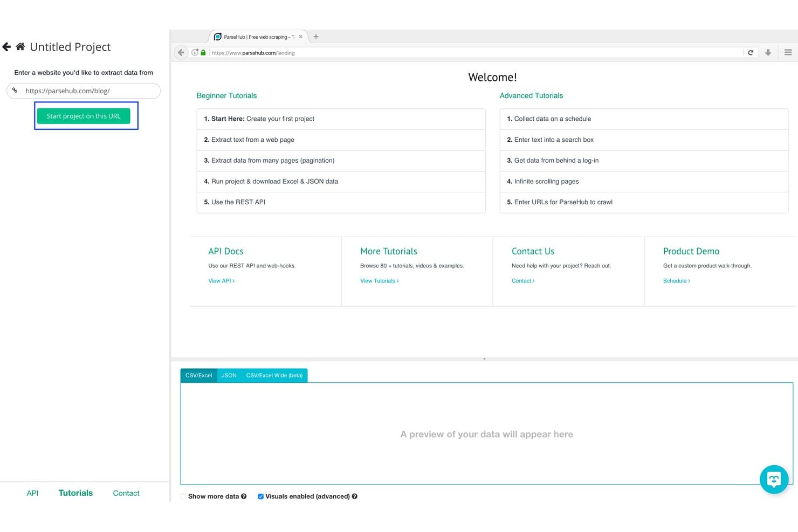Click the green padlock security icon
Viewport: 798px width, 532px height.
(x=203, y=52)
